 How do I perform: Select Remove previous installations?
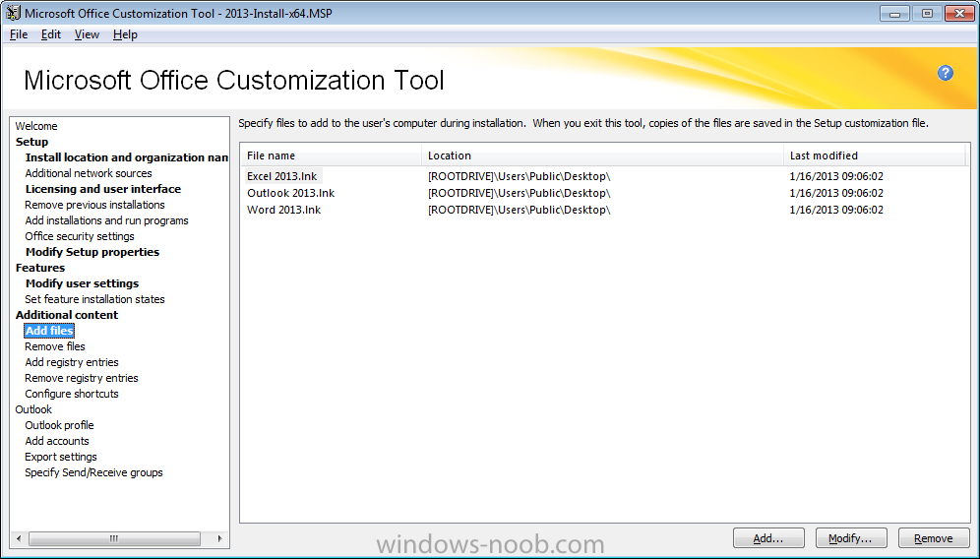click(x=94, y=205)
